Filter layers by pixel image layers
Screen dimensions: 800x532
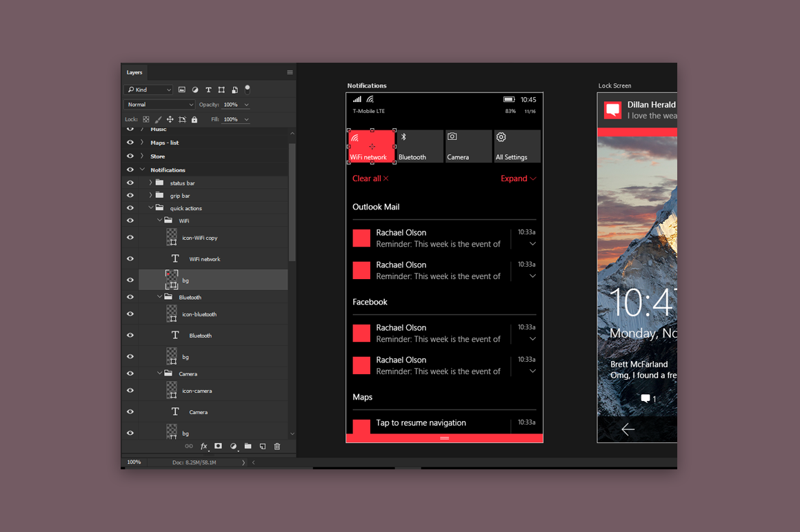point(182,90)
